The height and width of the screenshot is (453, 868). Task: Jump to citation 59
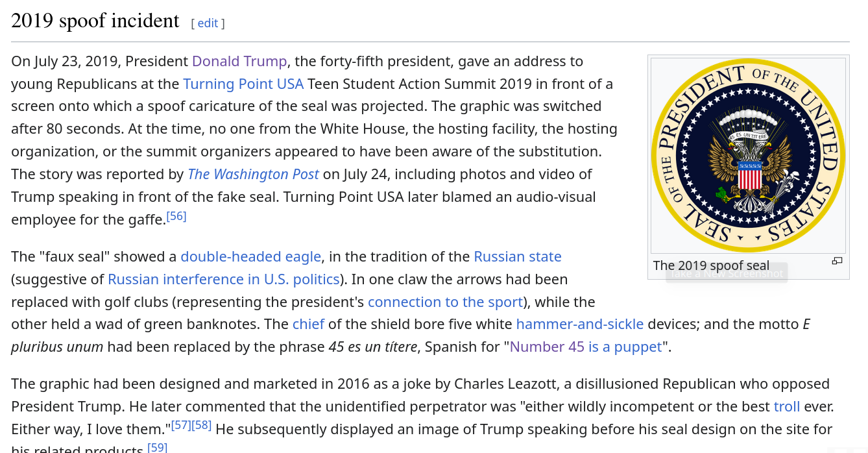(158, 447)
